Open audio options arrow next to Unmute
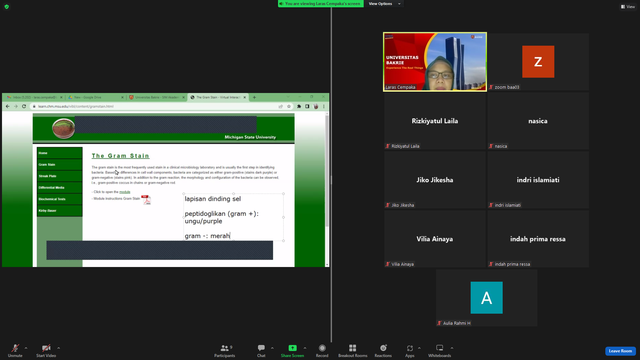Image resolution: width=640 pixels, height=360 pixels. pyautogui.click(x=26, y=348)
